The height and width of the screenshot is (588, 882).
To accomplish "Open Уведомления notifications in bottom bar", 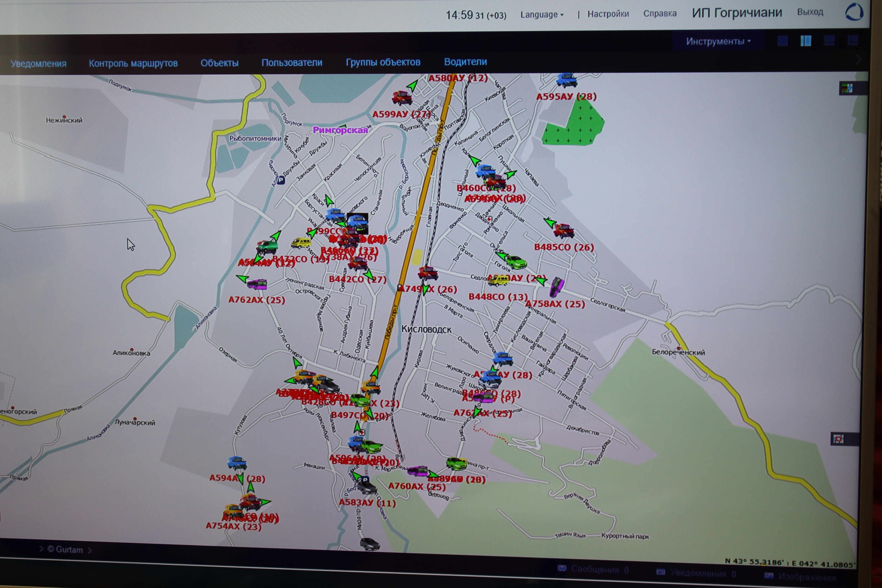I will [x=696, y=573].
